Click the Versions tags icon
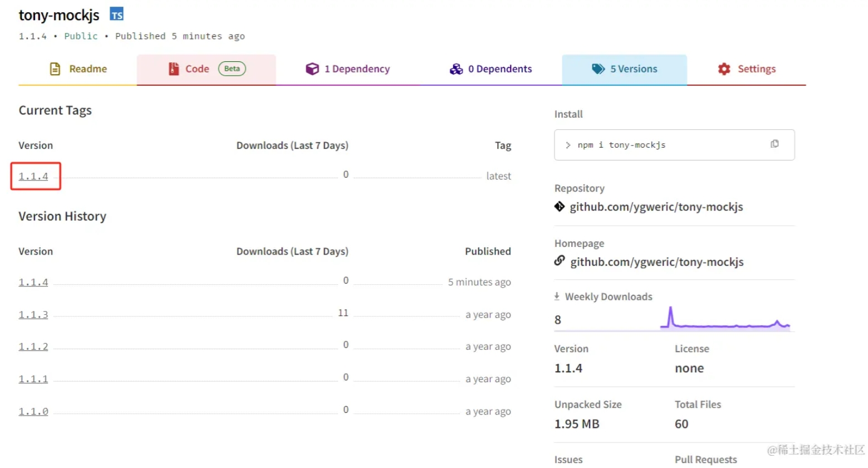The width and height of the screenshot is (868, 468). 598,69
